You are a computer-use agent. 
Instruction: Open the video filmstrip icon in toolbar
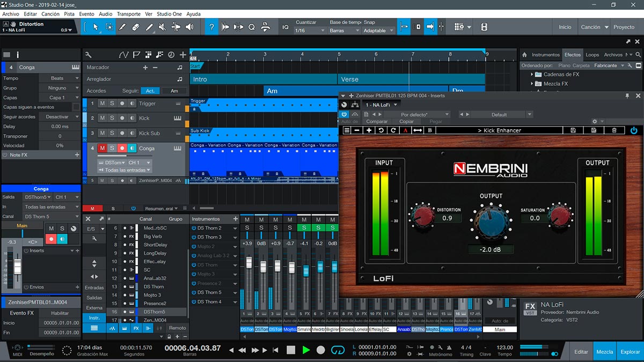[x=484, y=26]
